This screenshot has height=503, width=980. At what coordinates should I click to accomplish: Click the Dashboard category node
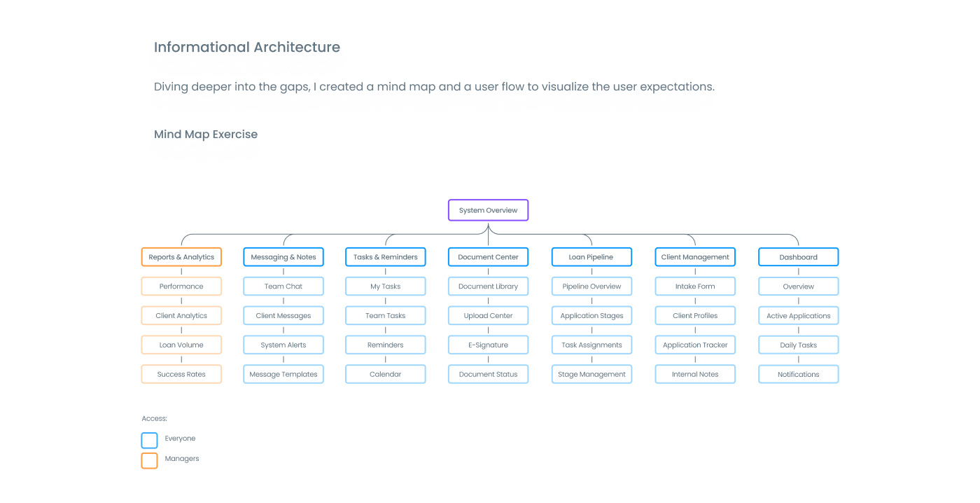pos(798,257)
